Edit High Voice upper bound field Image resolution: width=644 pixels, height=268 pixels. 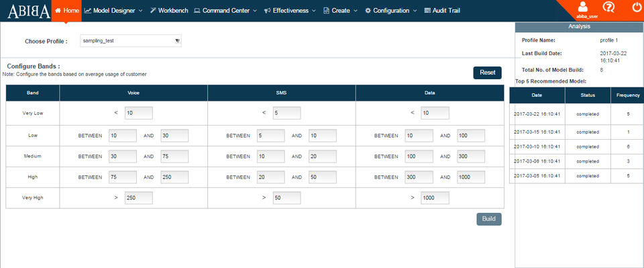pos(174,177)
